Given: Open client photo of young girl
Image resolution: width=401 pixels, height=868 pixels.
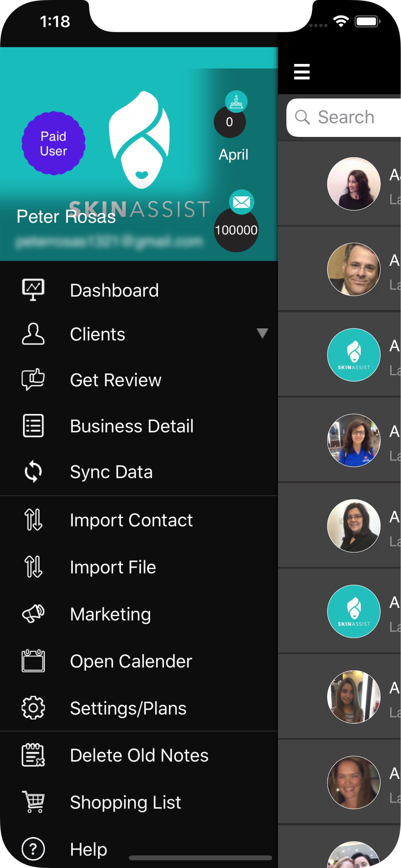Looking at the screenshot, I should [354, 697].
